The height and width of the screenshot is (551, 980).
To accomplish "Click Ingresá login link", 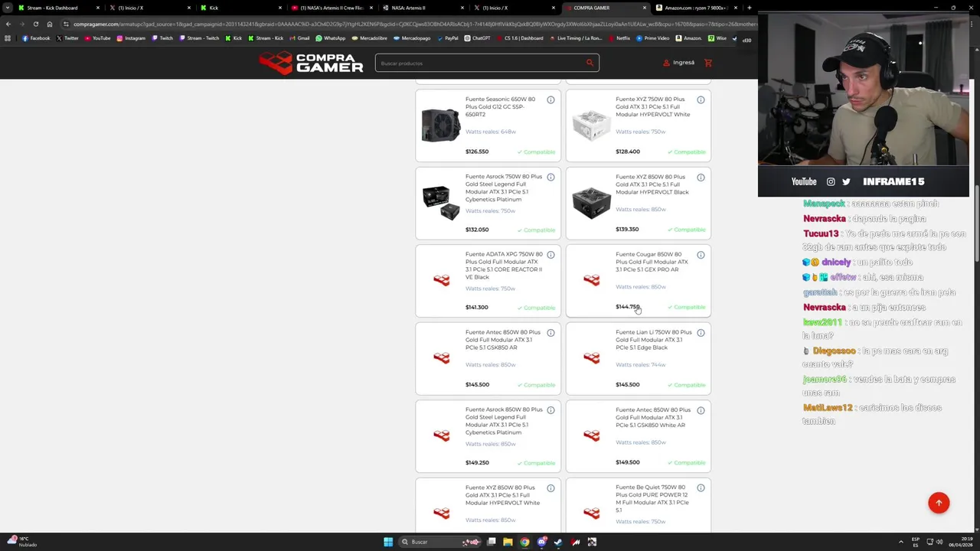I will (679, 63).
